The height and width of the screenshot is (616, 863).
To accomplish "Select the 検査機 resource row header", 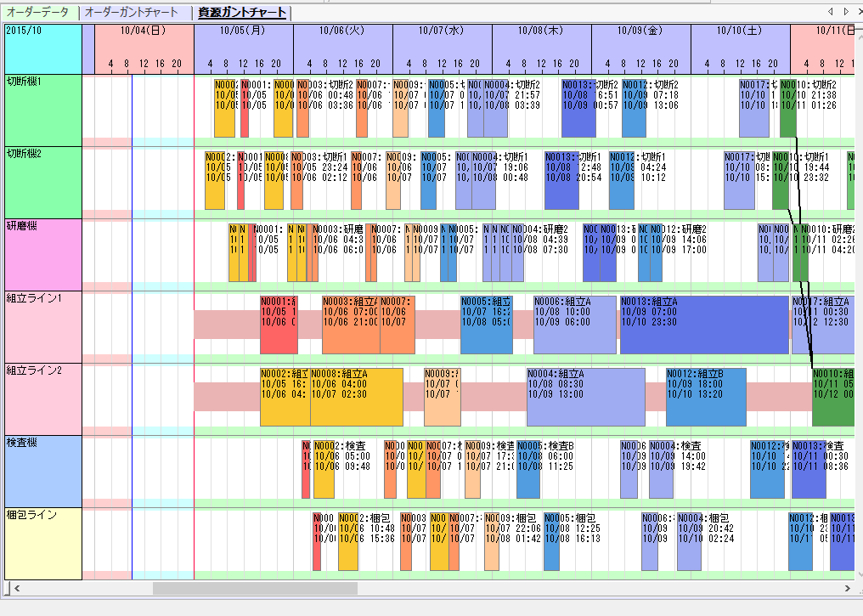I will tap(43, 472).
